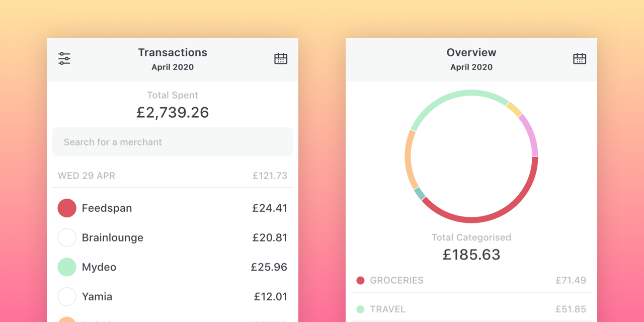
Task: Open the Overview calendar date picker
Action: click(x=580, y=59)
